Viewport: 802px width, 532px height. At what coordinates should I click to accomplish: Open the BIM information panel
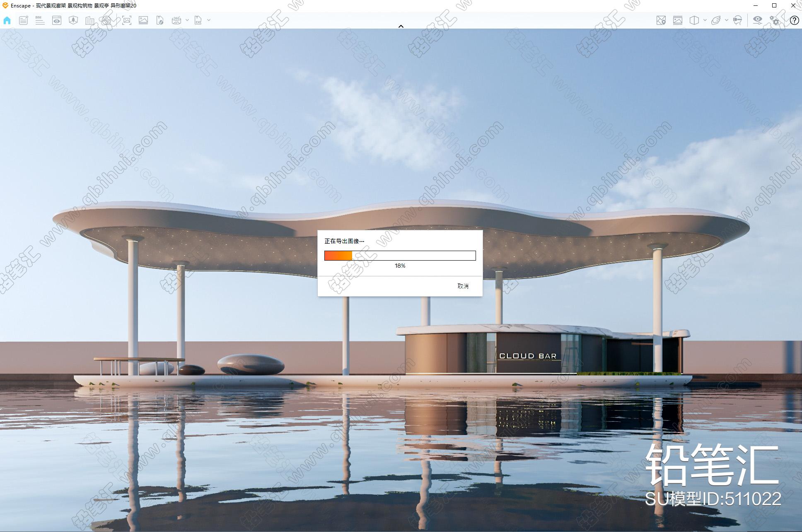coord(40,20)
